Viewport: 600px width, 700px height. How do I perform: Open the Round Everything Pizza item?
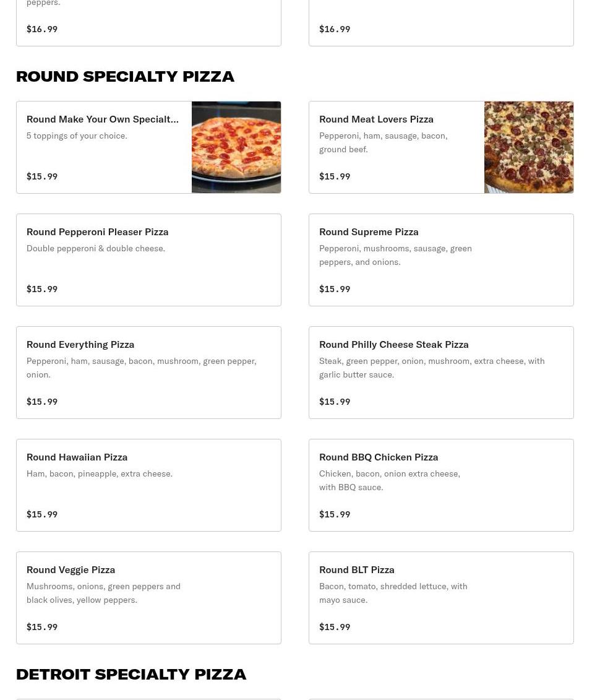click(x=148, y=373)
